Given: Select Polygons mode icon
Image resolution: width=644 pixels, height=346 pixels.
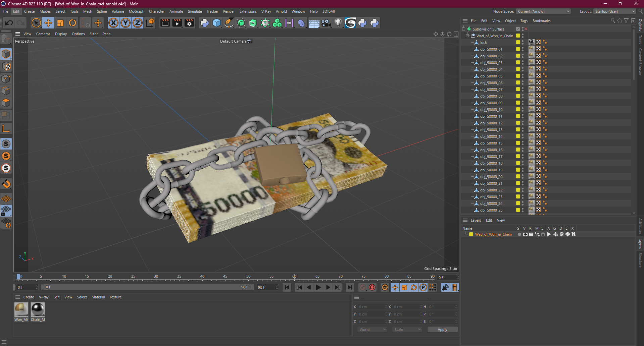Looking at the screenshot, I should (6, 103).
